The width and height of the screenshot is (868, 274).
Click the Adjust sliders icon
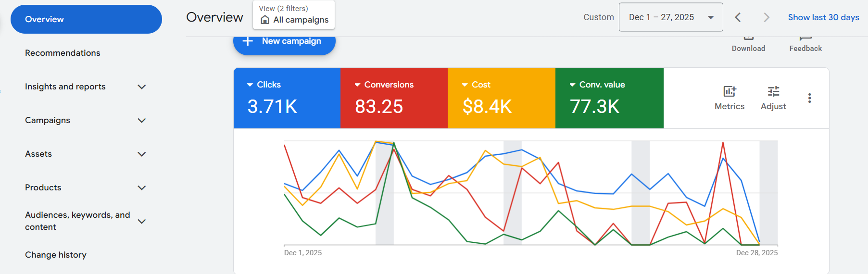coord(773,91)
